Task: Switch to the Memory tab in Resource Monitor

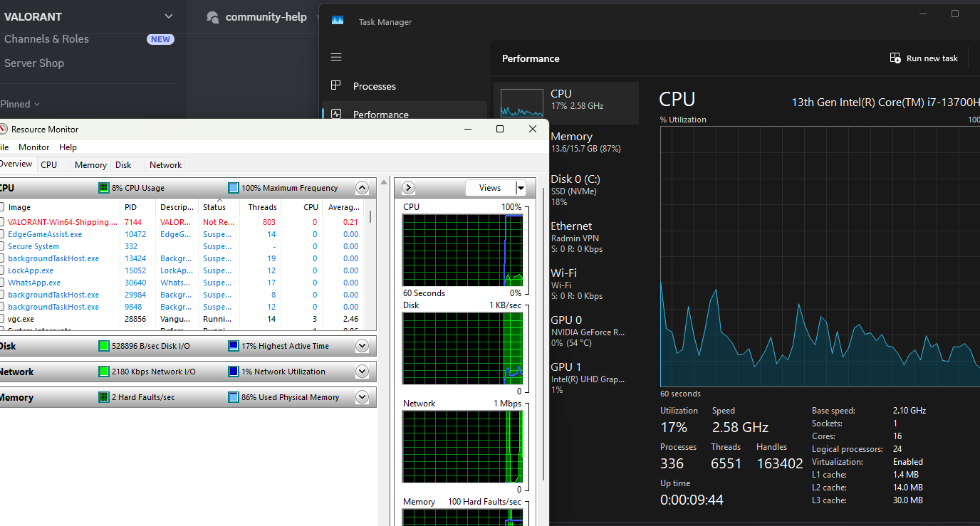Action: pyautogui.click(x=91, y=164)
